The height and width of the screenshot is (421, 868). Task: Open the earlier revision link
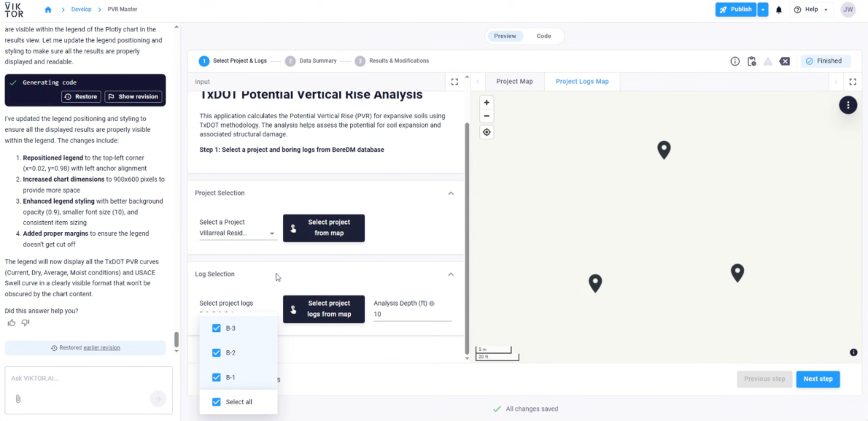coord(102,348)
